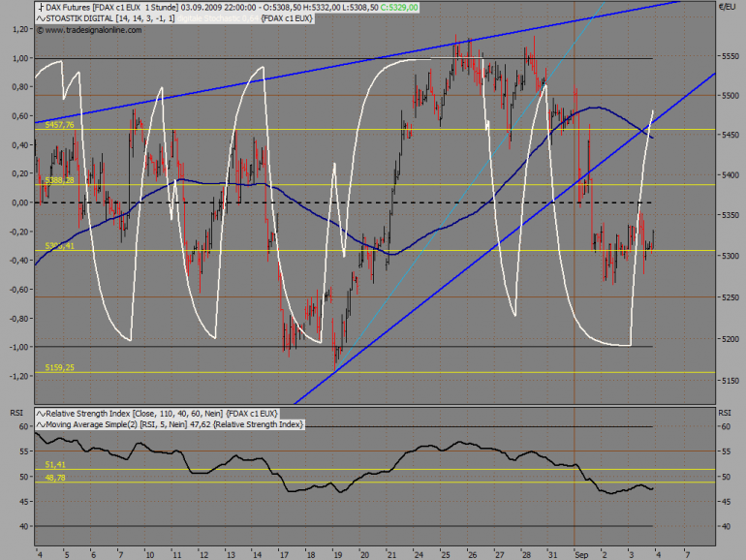Select the yellow 5457,76 price level label

coord(59,125)
